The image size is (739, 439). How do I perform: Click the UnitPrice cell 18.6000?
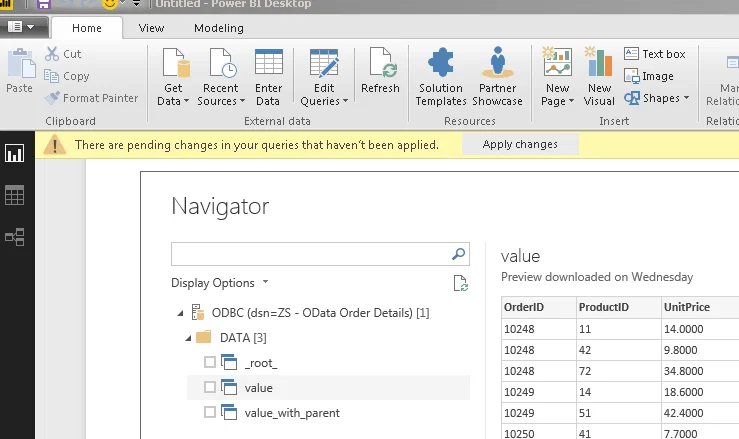click(x=700, y=392)
